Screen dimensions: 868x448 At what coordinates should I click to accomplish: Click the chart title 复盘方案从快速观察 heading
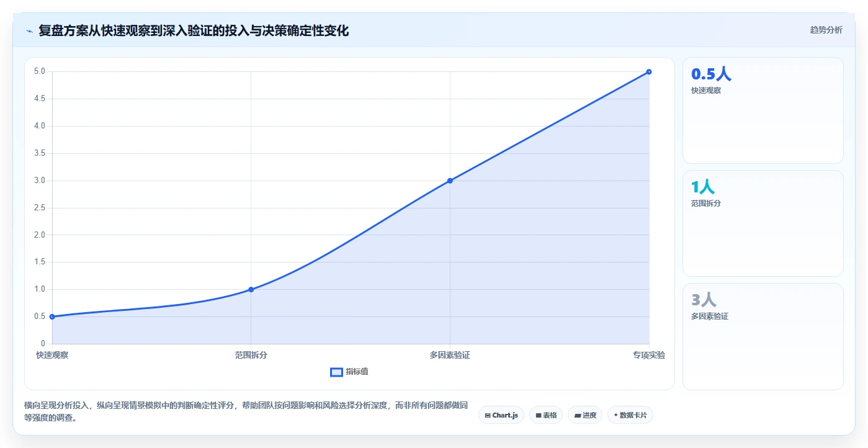tap(194, 30)
